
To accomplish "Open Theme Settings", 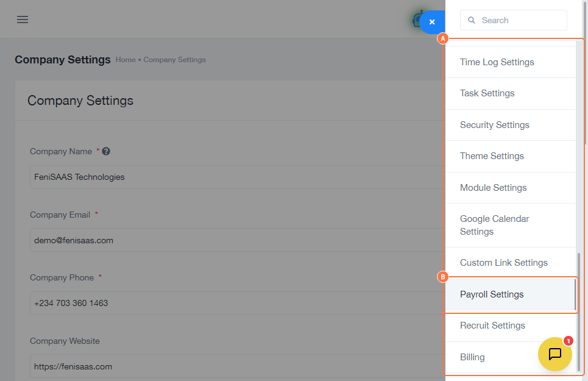I will pyautogui.click(x=492, y=156).
